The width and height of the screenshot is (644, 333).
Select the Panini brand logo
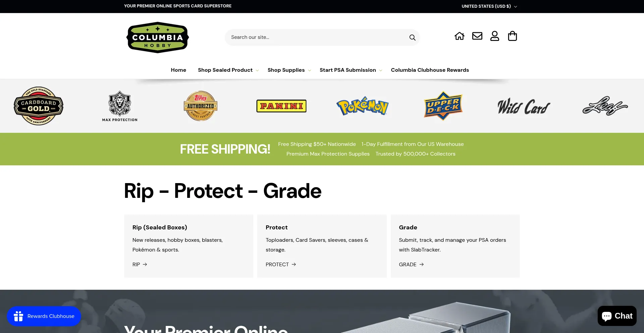[x=281, y=106]
